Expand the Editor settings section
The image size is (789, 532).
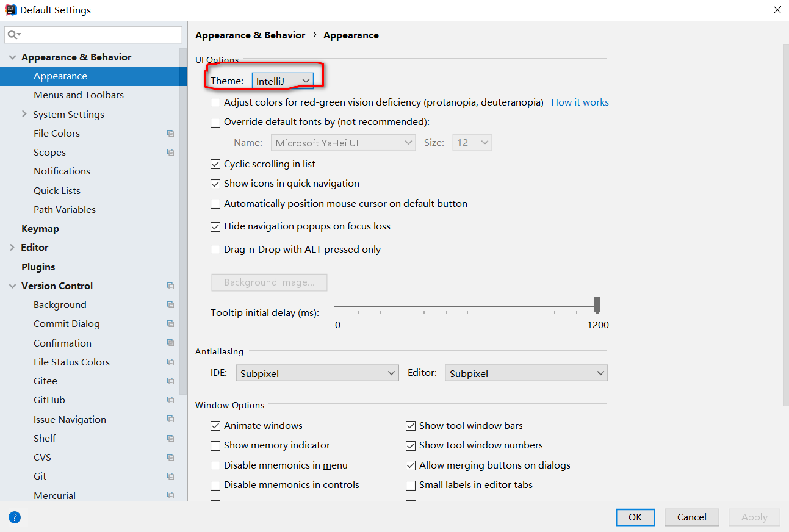pos(12,248)
